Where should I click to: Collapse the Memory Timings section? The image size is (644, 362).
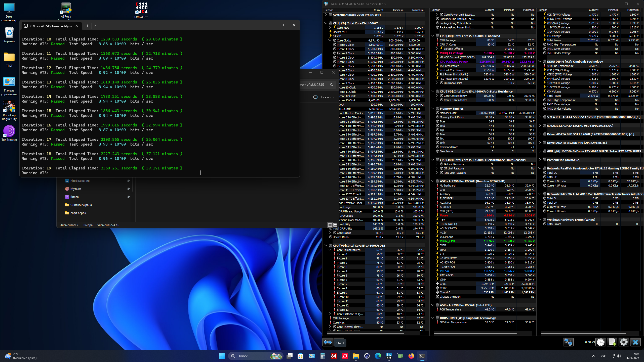coord(433,109)
